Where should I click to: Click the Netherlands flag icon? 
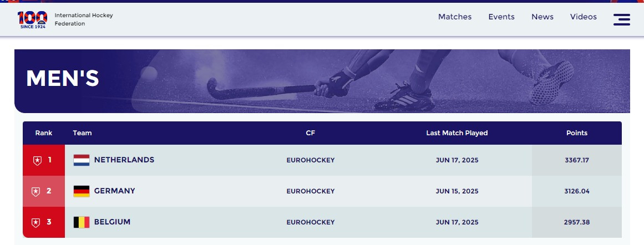point(82,160)
